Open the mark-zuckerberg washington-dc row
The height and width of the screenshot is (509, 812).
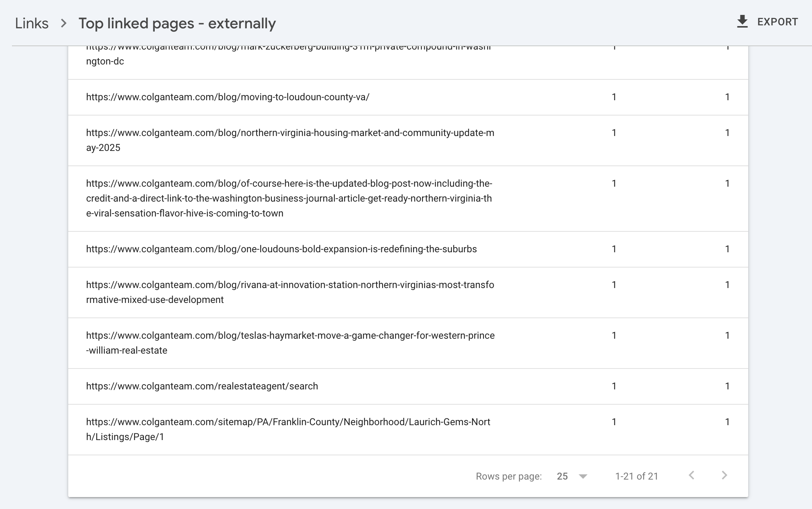(x=105, y=61)
